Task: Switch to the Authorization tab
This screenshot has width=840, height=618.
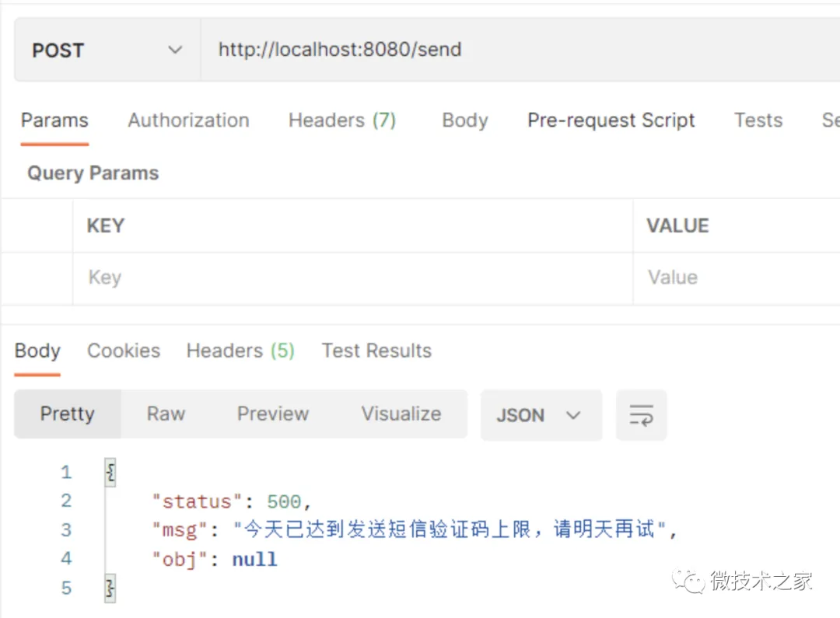Action: coord(188,120)
